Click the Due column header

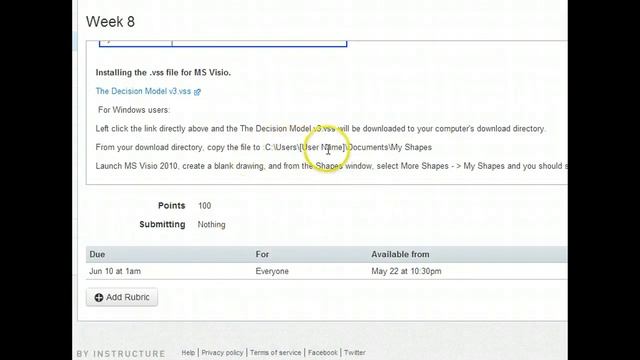point(97,254)
